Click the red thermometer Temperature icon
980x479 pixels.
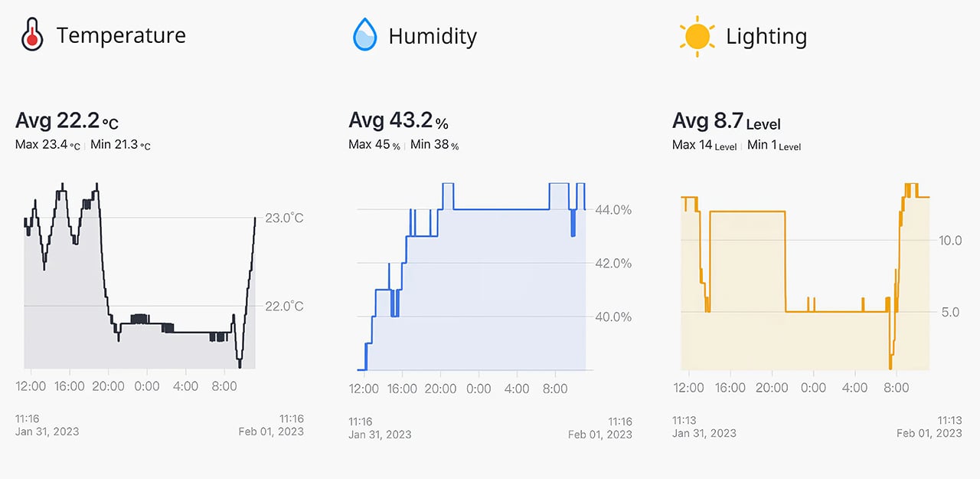(32, 36)
